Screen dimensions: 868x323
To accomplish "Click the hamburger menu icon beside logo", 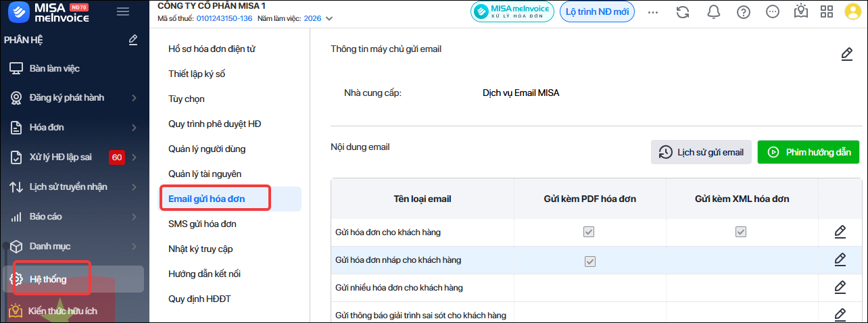I will tap(122, 11).
